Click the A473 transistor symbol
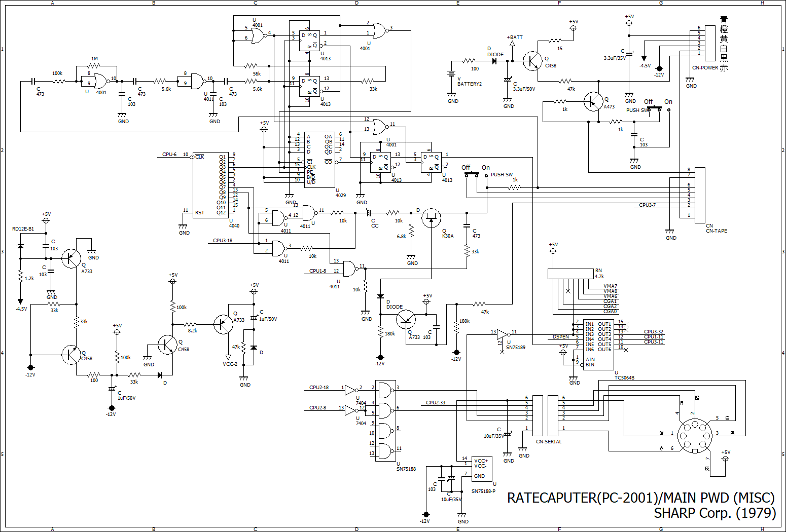The image size is (786, 532). tap(593, 101)
